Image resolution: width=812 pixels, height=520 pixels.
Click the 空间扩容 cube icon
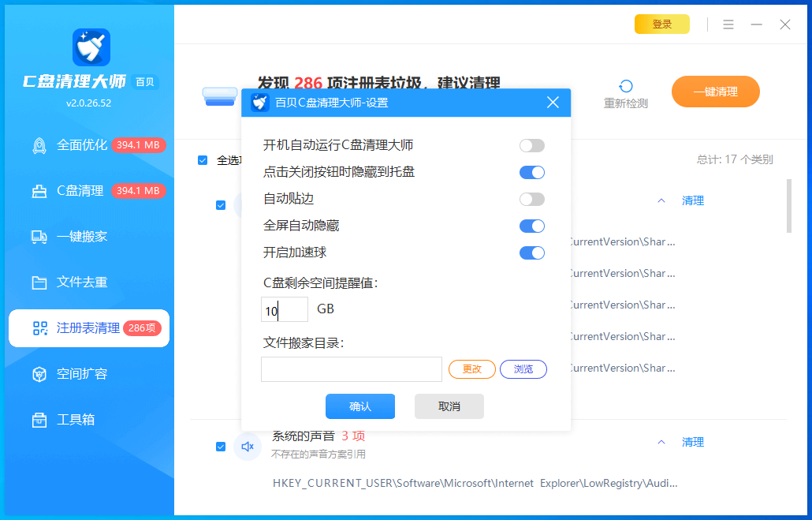39,374
